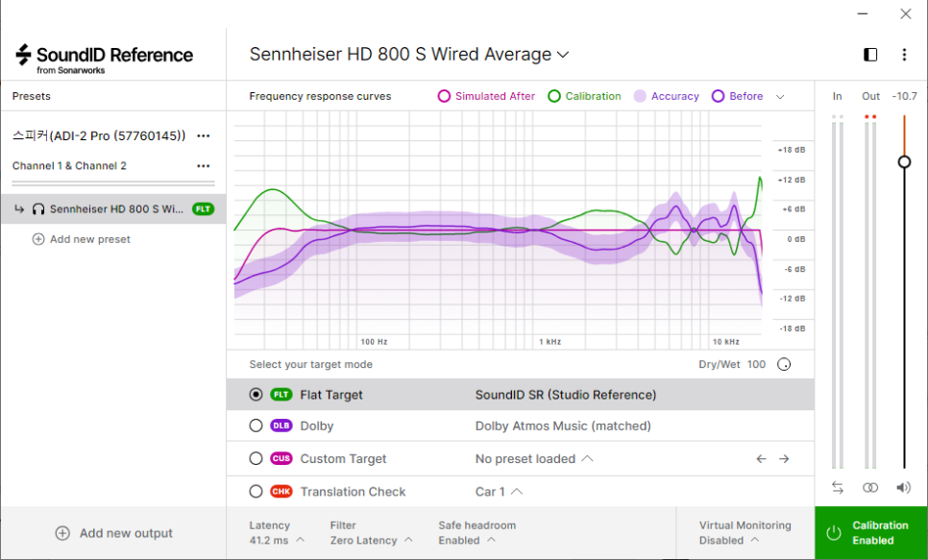The image size is (928, 560).
Task: Choose the Translation Check mode row
Action: (x=521, y=492)
